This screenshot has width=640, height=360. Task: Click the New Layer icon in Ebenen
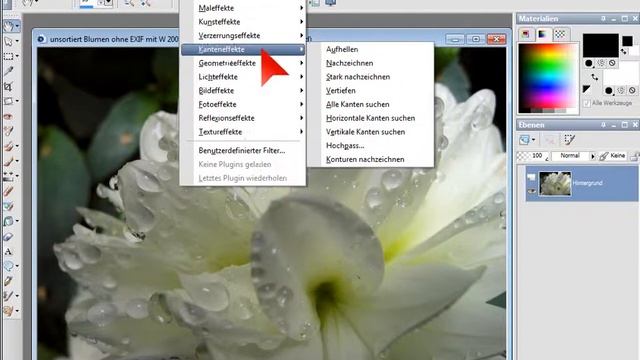524,140
